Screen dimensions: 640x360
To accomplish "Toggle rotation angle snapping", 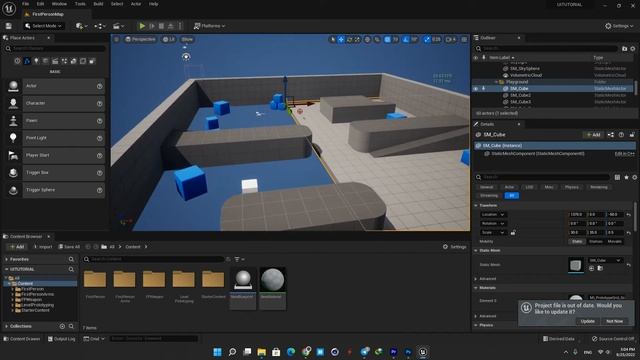I will tap(405, 39).
